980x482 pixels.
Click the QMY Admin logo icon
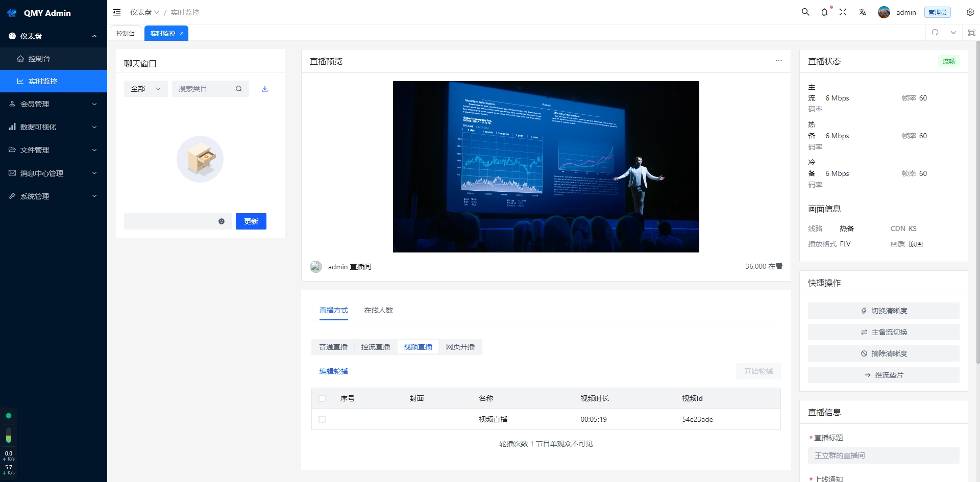pyautogui.click(x=12, y=13)
